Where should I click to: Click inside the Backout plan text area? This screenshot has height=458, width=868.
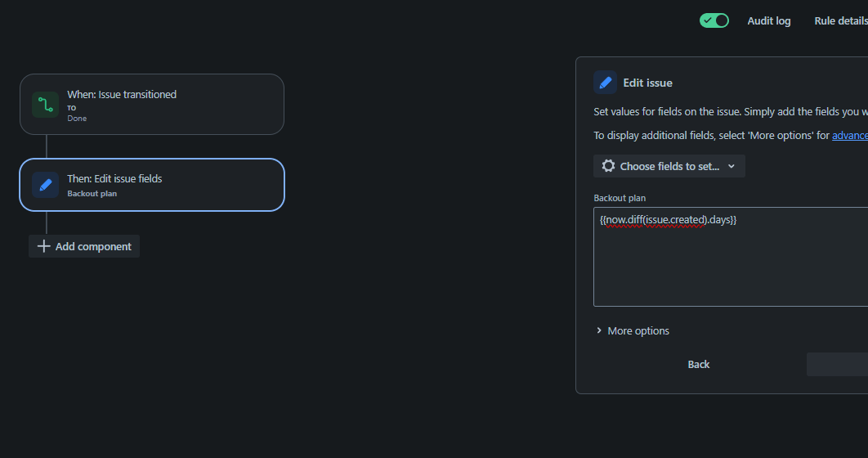(x=731, y=257)
